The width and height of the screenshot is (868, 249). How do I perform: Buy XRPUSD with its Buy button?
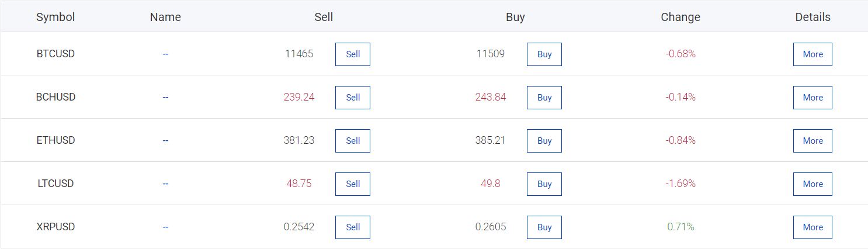pos(544,227)
